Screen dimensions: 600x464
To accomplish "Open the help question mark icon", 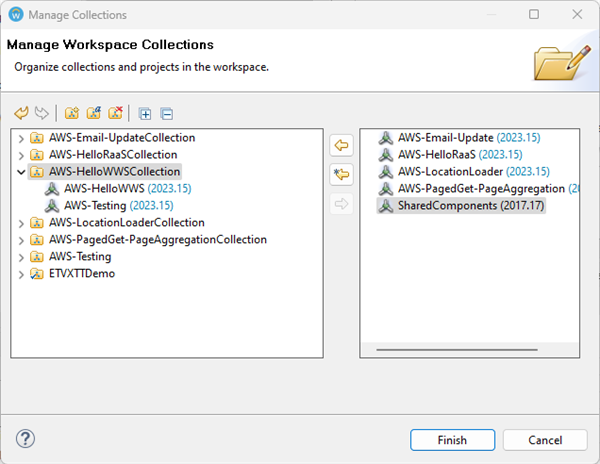I will click(x=25, y=439).
